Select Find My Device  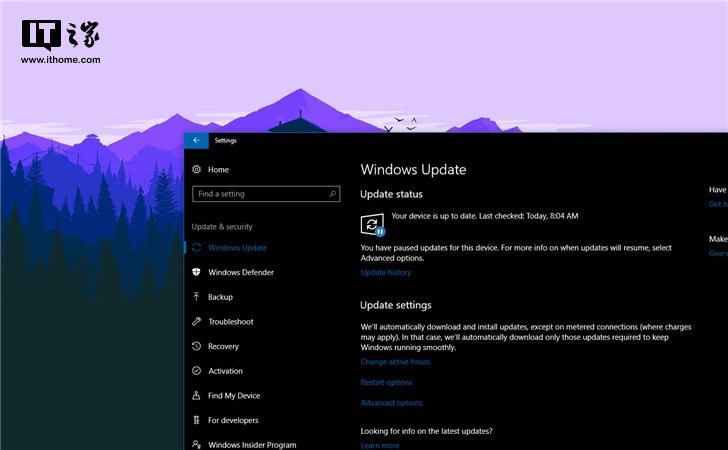pyautogui.click(x=234, y=395)
